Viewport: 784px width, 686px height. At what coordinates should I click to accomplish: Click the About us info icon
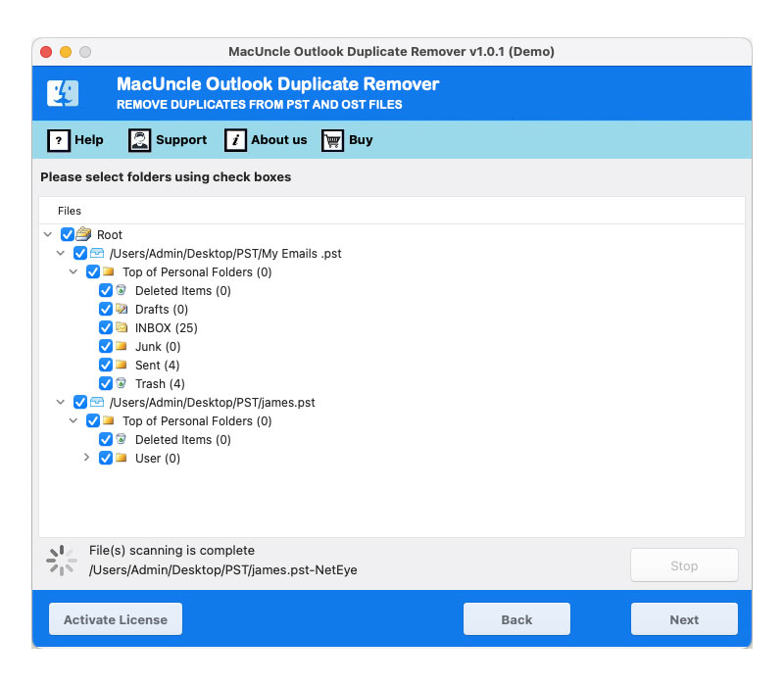[x=235, y=140]
